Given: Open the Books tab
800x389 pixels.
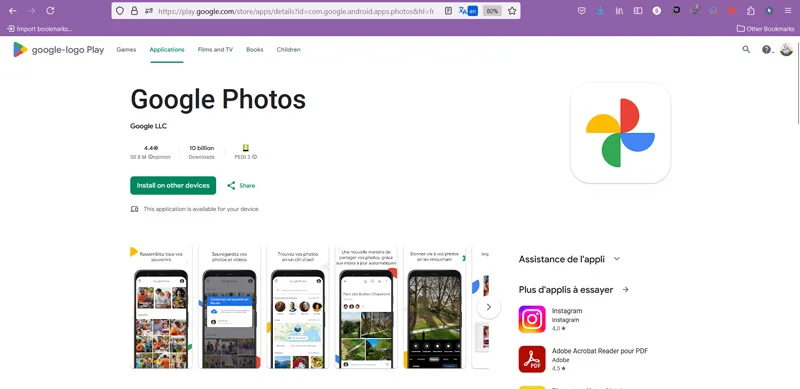Looking at the screenshot, I should (255, 50).
